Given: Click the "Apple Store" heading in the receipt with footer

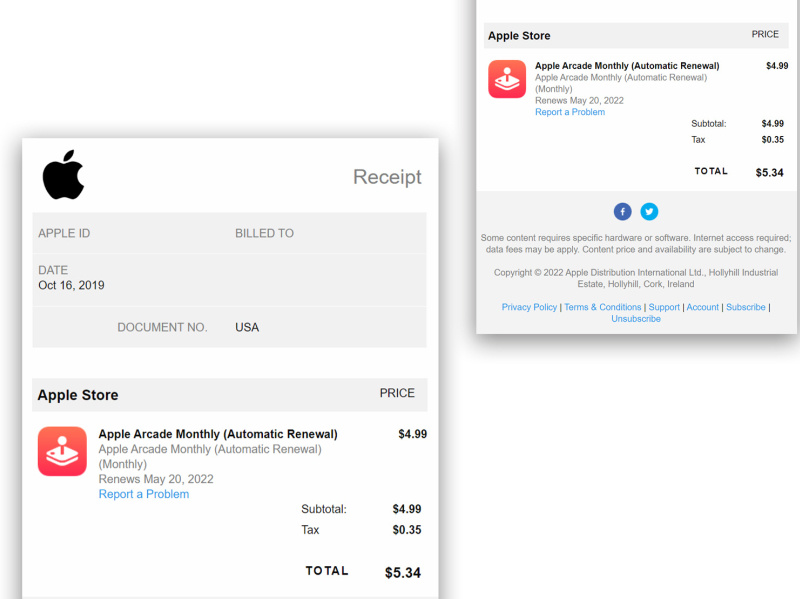Looking at the screenshot, I should click(x=519, y=36).
